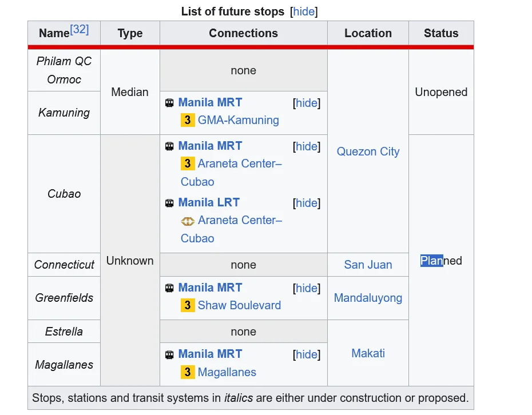
Task: Open the Makati location link
Action: click(x=368, y=353)
